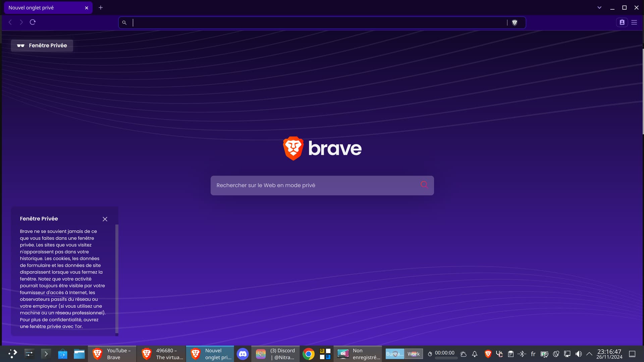Screen dimensions: 644x362
Task: Open the Discover software store icon
Action: (63, 354)
